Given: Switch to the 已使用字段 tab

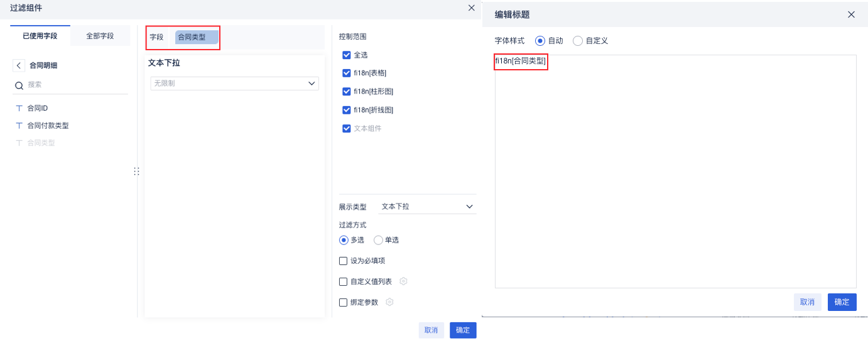Looking at the screenshot, I should pyautogui.click(x=40, y=36).
